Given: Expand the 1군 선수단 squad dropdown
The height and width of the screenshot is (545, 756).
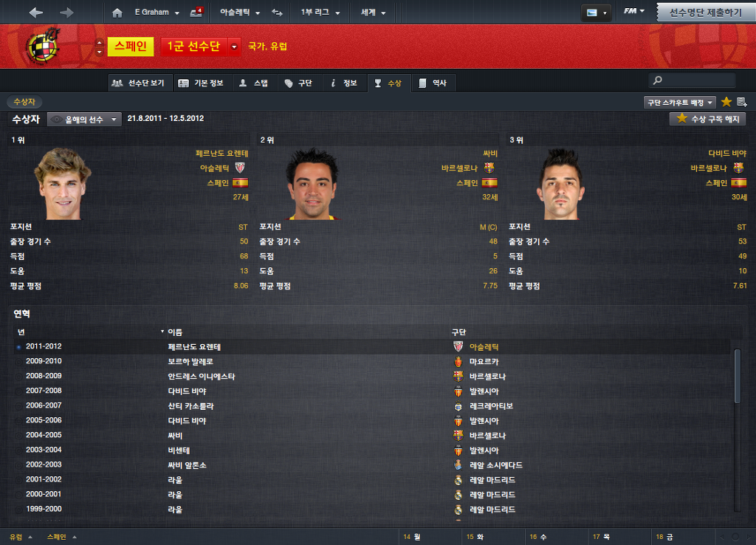Looking at the screenshot, I should pos(234,47).
